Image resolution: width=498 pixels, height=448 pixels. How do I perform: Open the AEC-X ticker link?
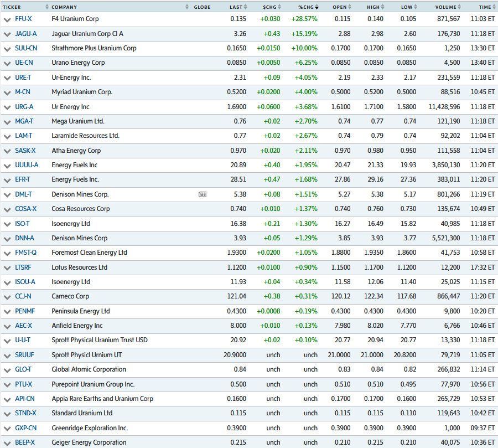[x=23, y=326]
